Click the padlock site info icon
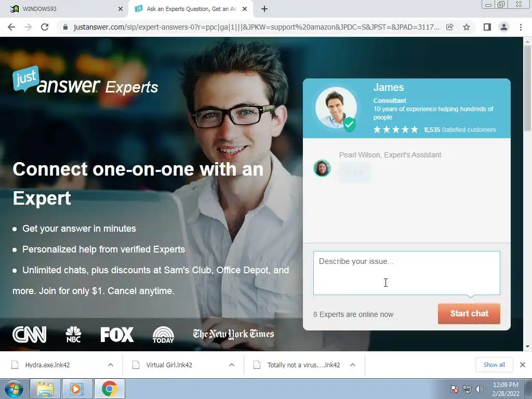The width and height of the screenshot is (532, 399). pos(65,27)
